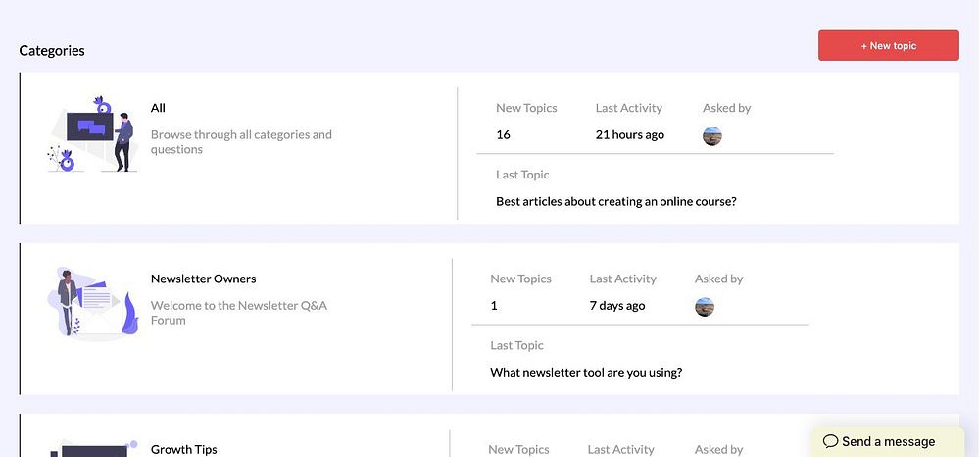The image size is (980, 457).
Task: Open the 'What newsletter tool are you using?' topic
Action: (x=586, y=373)
